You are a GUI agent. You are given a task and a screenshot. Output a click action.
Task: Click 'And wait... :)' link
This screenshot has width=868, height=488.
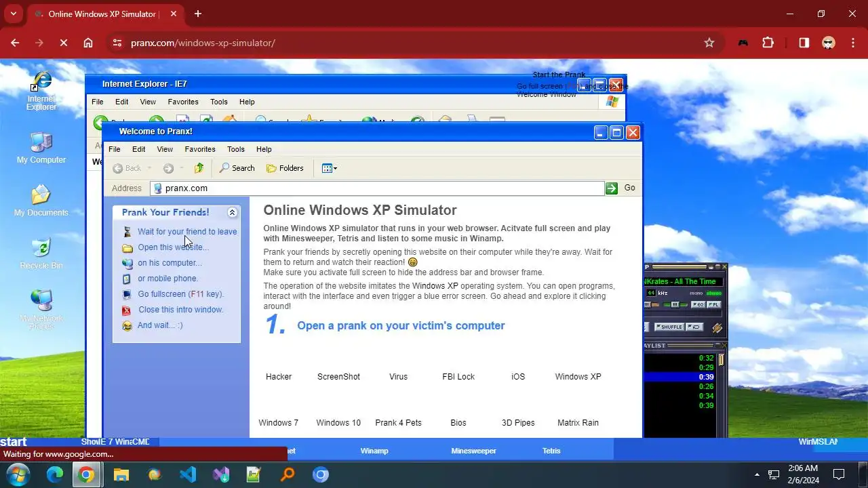point(160,325)
